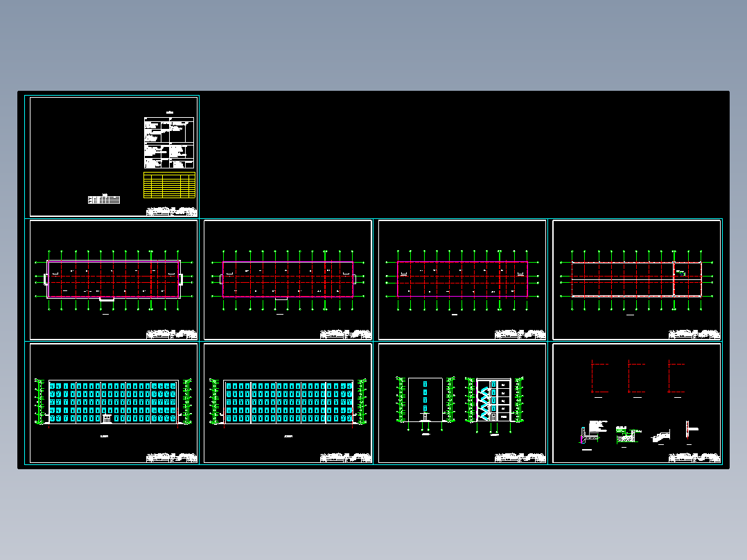The image size is (747, 560).
Task: Open the elevation drawing without entrance porch
Action: 288,403
